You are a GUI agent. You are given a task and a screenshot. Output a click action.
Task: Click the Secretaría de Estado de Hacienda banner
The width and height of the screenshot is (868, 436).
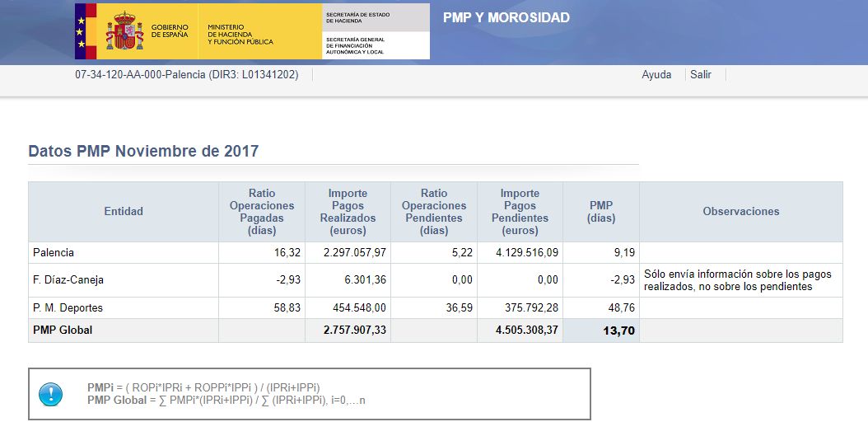tap(376, 17)
